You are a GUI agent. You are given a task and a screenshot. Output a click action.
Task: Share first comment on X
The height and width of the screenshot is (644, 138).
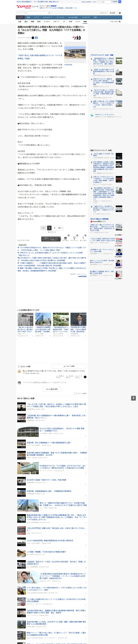click(85, 377)
